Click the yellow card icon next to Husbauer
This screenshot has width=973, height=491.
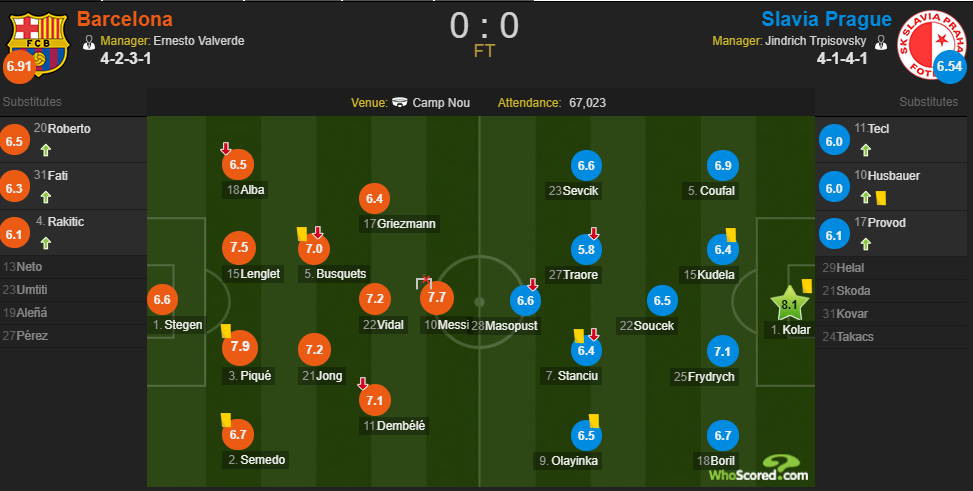coord(881,198)
